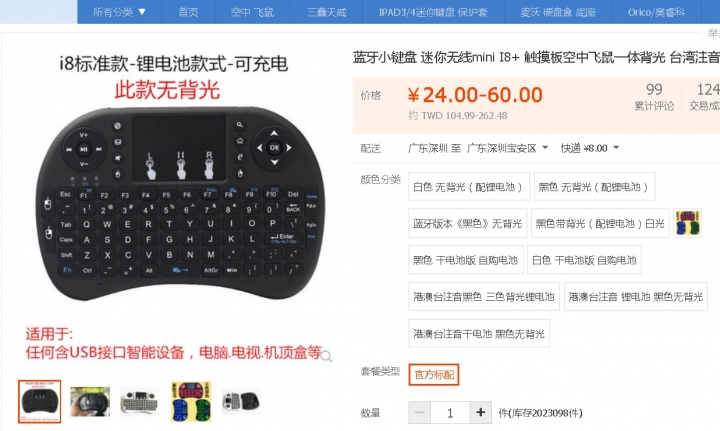Choose 黑色带背光（配锂电池）白光 option
The image size is (720, 431).
[x=600, y=223]
